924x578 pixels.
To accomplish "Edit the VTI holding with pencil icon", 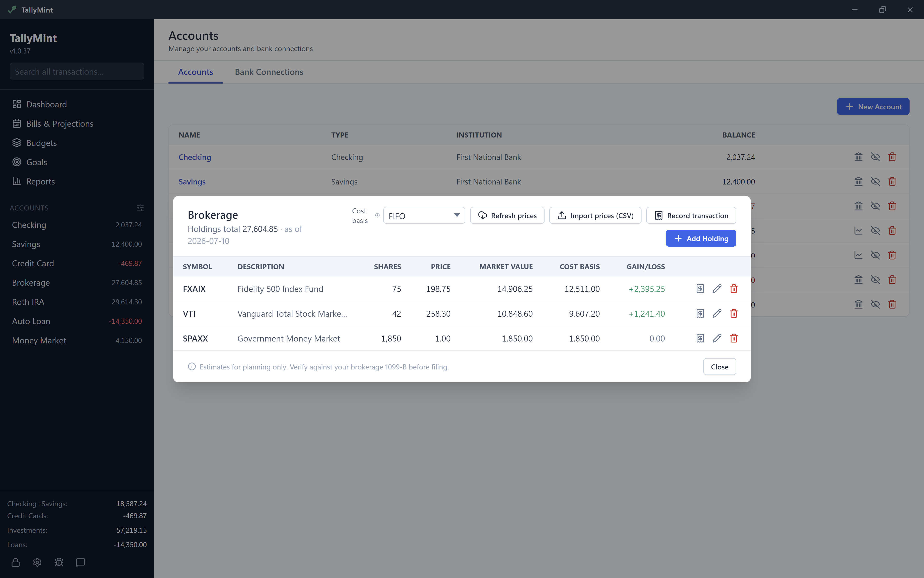I will click(x=717, y=314).
